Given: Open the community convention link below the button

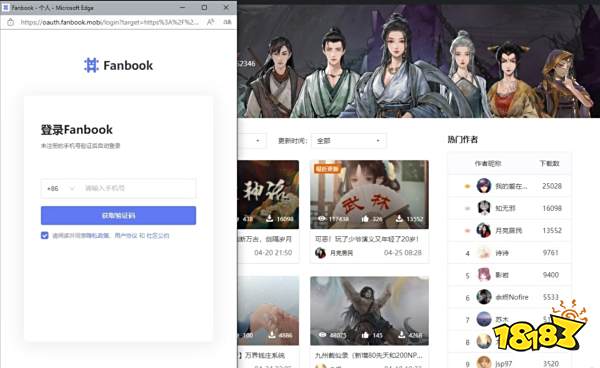Looking at the screenshot, I should click(158, 236).
